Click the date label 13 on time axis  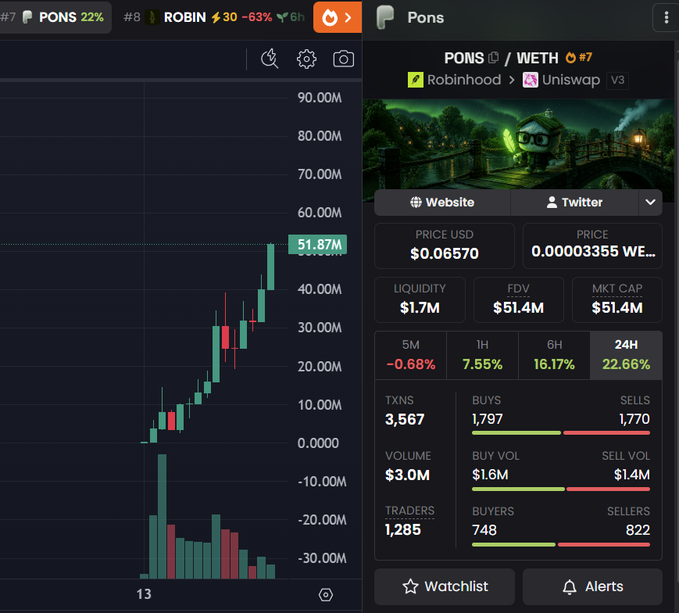(x=144, y=594)
